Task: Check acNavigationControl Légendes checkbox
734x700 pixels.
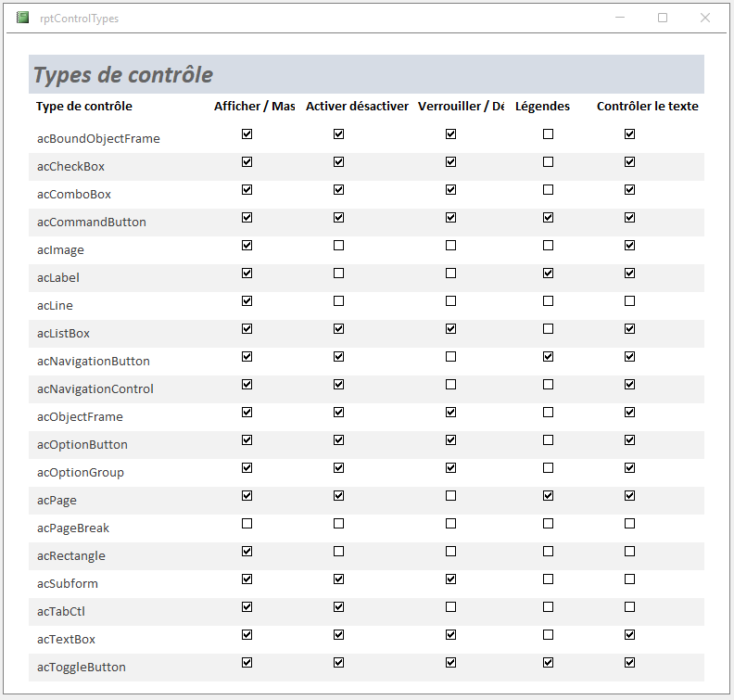Action: [548, 385]
